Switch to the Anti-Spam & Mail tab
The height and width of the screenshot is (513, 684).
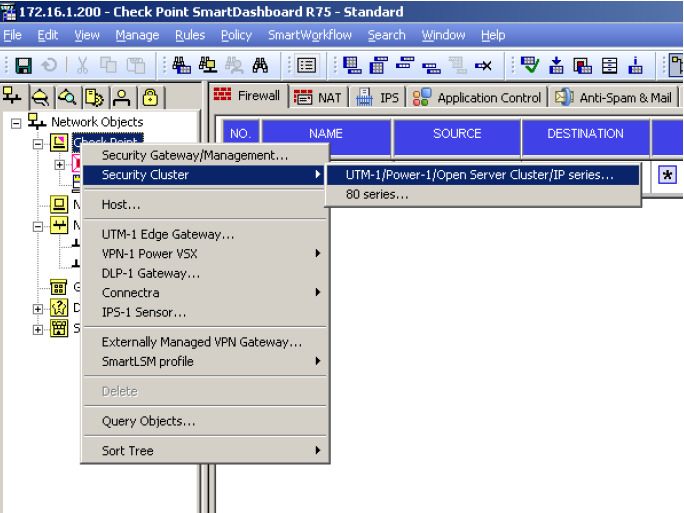614,97
